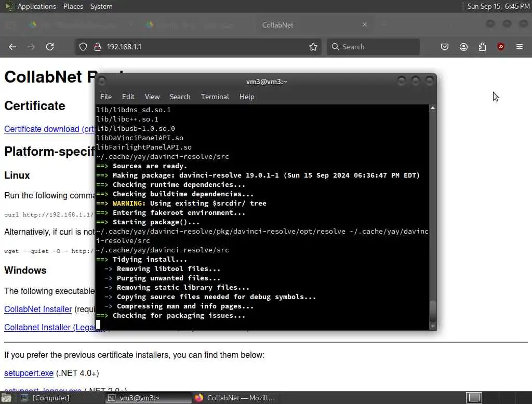
Task: Bookmark this page with the star
Action: (313, 47)
